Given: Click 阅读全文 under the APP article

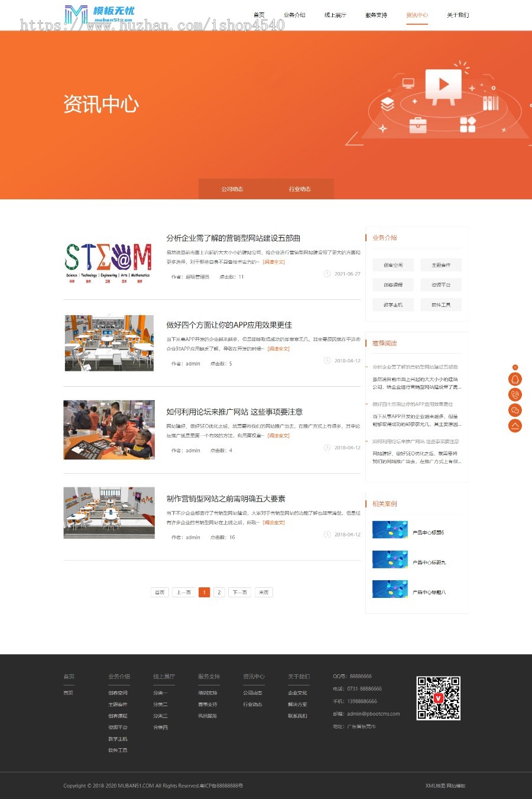Looking at the screenshot, I should pyautogui.click(x=278, y=349).
